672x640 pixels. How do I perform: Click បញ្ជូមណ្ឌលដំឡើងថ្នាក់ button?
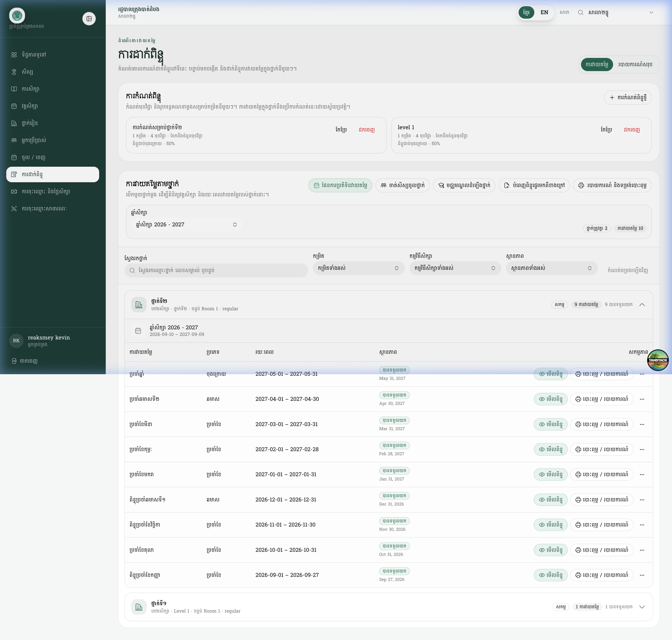click(x=464, y=185)
